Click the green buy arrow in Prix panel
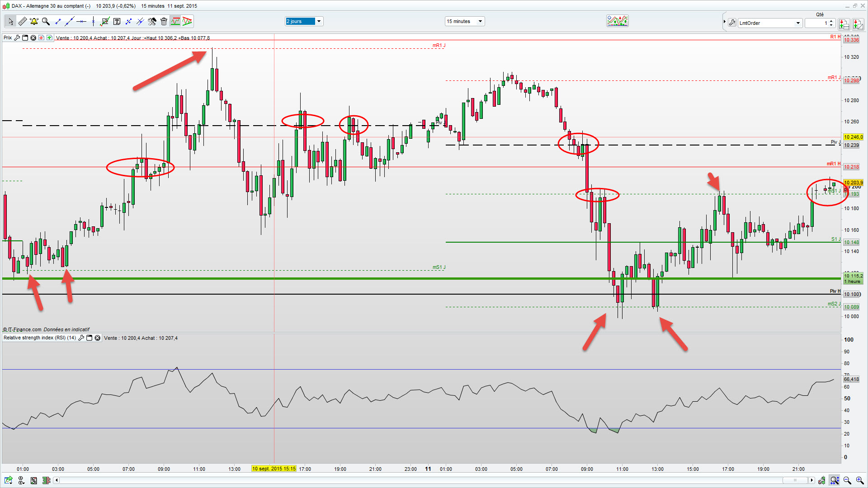Screen dimensions: 868x488 tap(49, 38)
